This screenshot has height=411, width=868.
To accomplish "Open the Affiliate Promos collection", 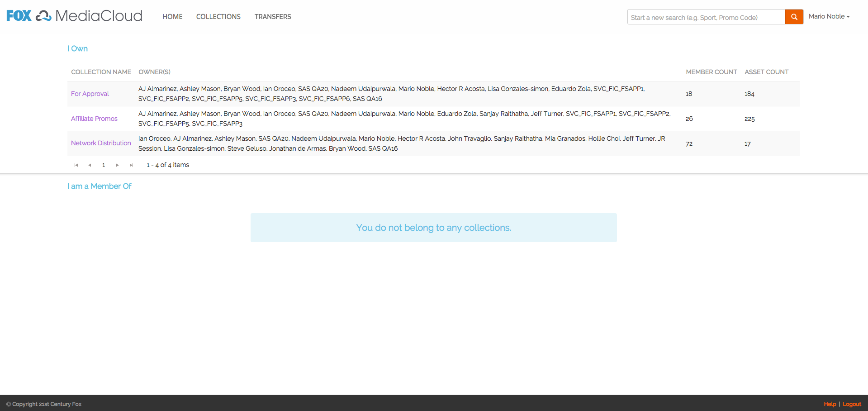I will (94, 119).
